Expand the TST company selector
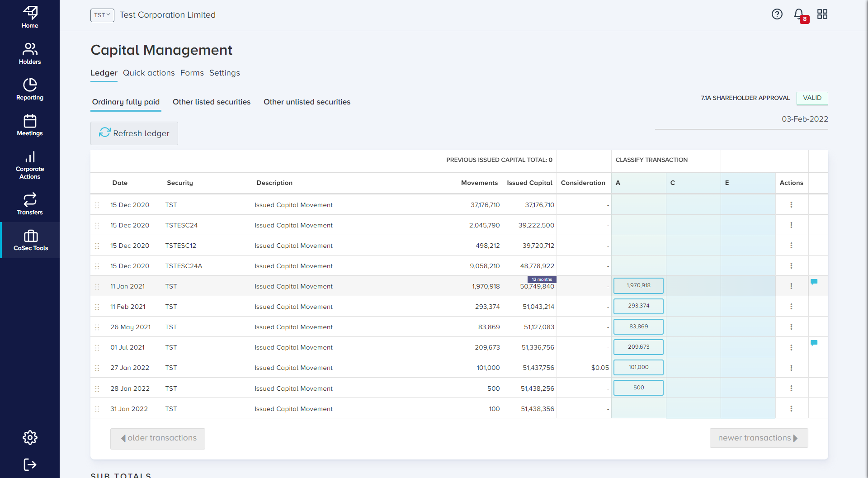 [x=102, y=15]
